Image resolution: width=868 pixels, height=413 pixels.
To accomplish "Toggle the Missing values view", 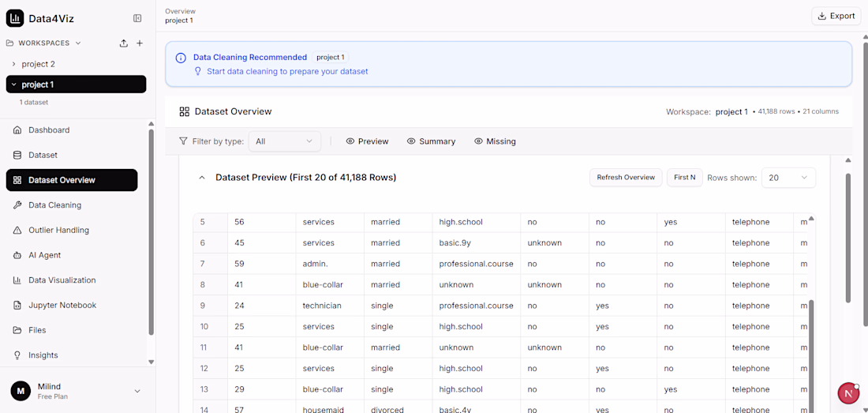I will (495, 141).
